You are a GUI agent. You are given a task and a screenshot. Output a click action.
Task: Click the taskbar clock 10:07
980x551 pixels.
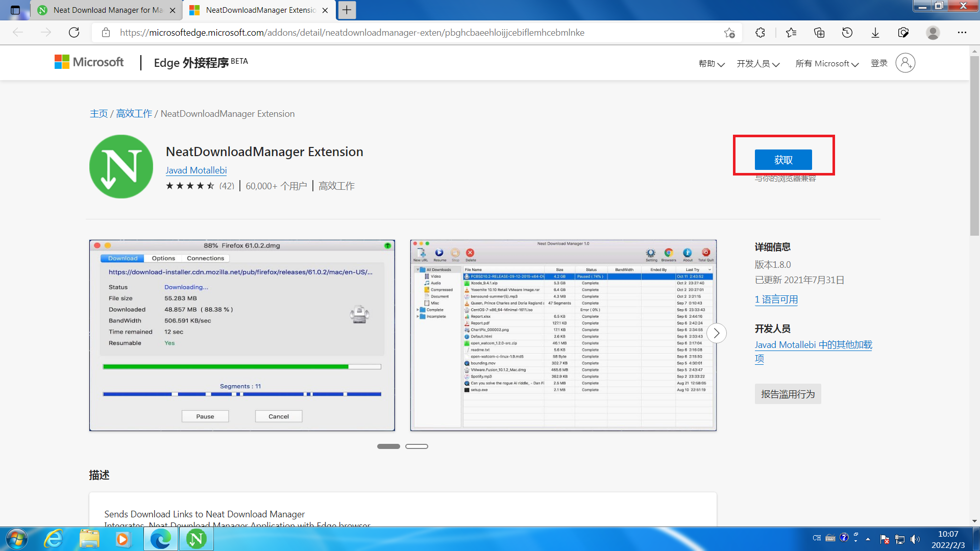tap(948, 534)
